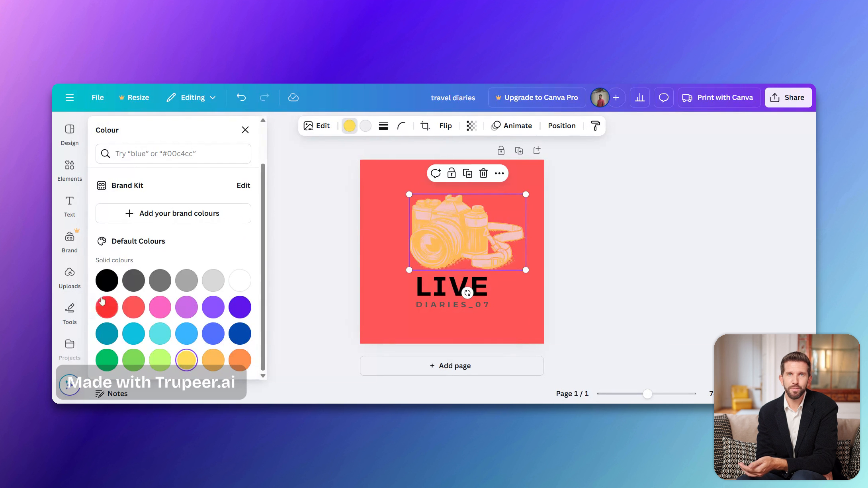Delete the selected camera element
The width and height of the screenshot is (868, 488).
483,173
